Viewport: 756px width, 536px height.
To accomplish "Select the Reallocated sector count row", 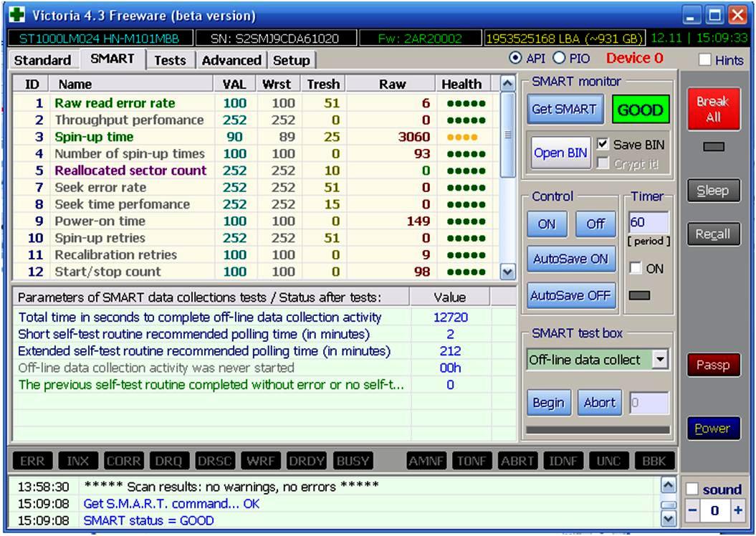I will (x=256, y=171).
